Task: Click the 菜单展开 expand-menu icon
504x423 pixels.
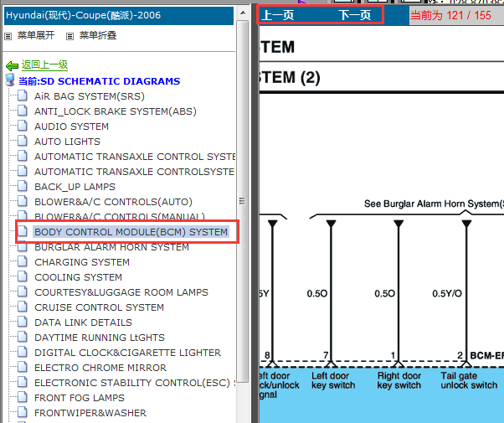Action: [8, 36]
